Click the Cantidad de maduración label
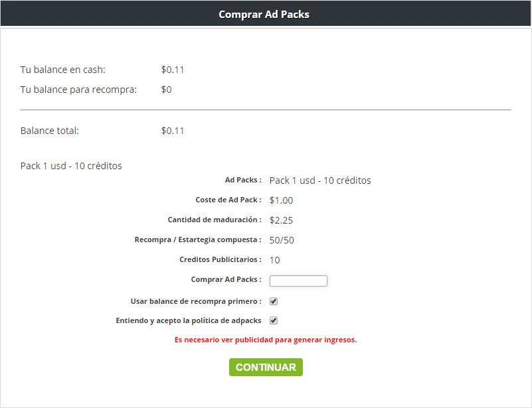This screenshot has width=532, height=408. point(214,220)
